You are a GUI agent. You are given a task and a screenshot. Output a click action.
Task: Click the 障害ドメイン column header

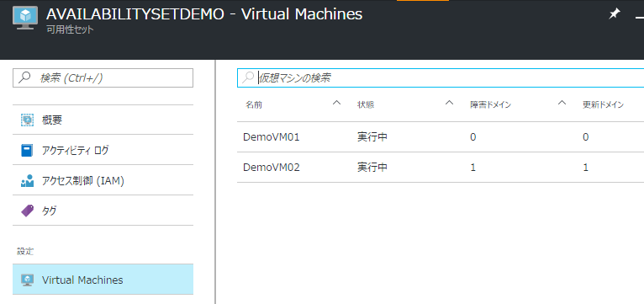click(490, 105)
